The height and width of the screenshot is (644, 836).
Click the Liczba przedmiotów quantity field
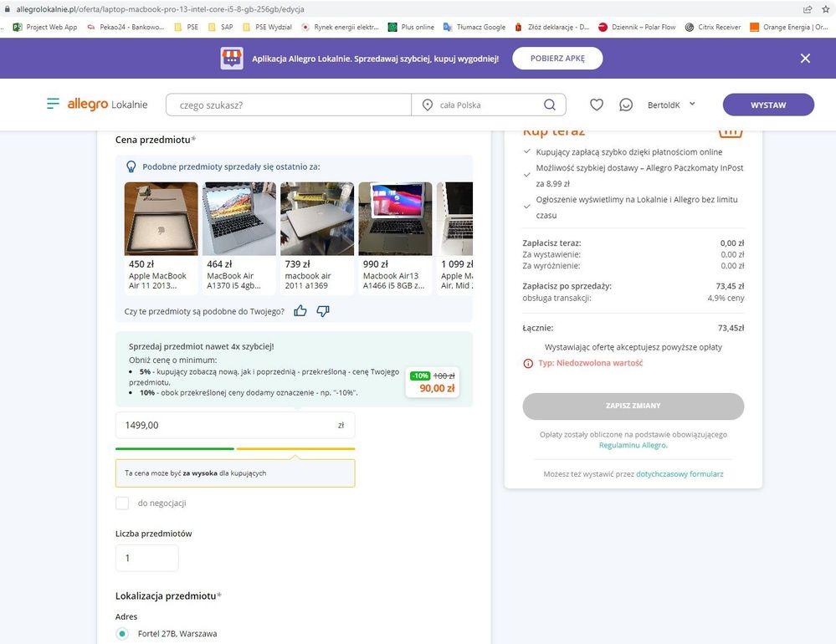click(x=146, y=558)
